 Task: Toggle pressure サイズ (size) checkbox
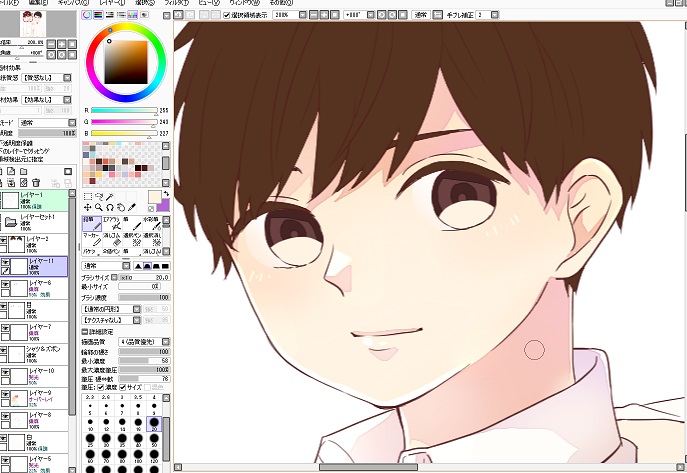coord(123,388)
